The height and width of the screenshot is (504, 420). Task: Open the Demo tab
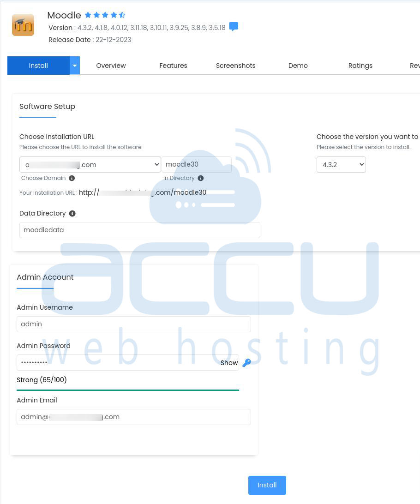298,66
